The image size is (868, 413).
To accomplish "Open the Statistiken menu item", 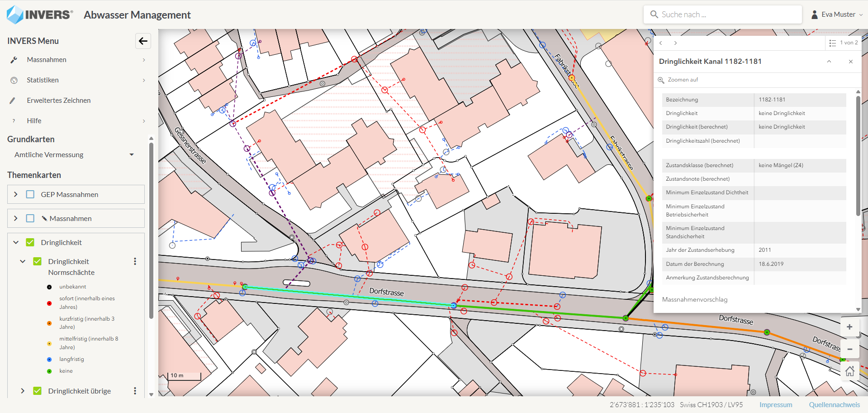I will point(43,80).
